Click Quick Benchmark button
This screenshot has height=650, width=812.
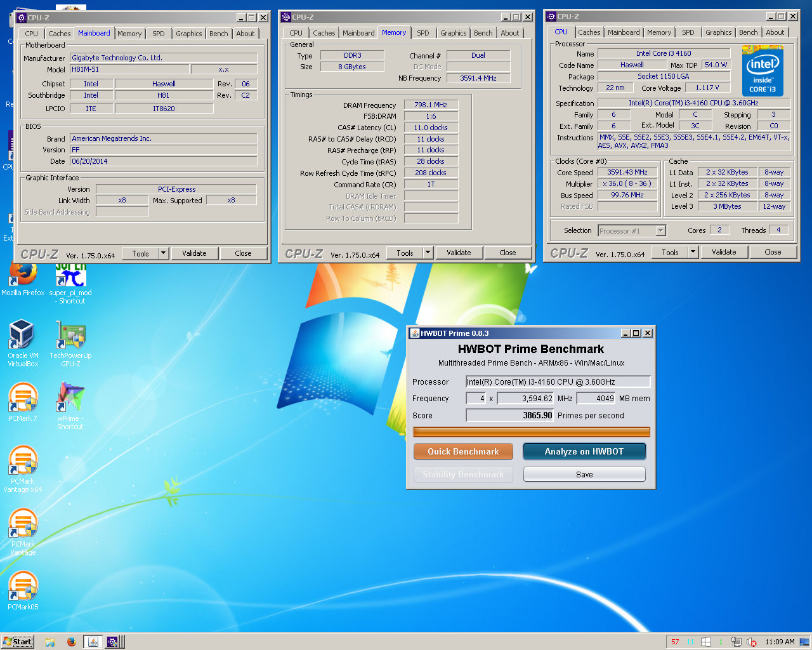463,451
